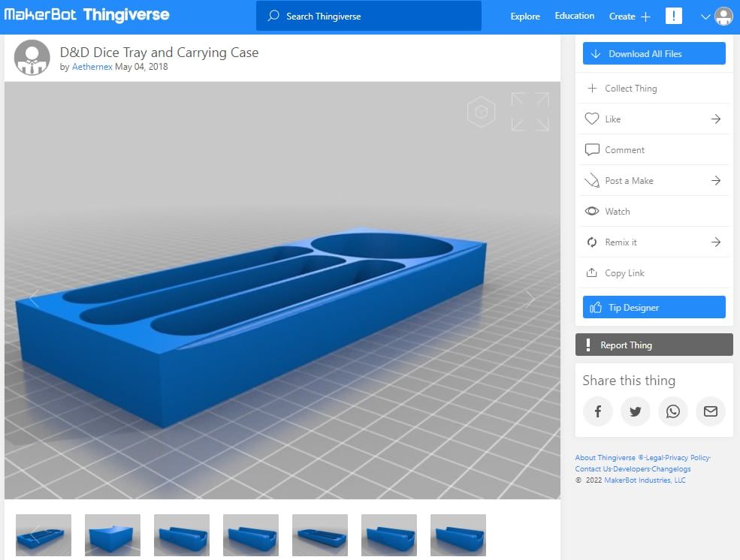
Task: Expand the model viewer to fullscreen
Action: pyautogui.click(x=530, y=111)
